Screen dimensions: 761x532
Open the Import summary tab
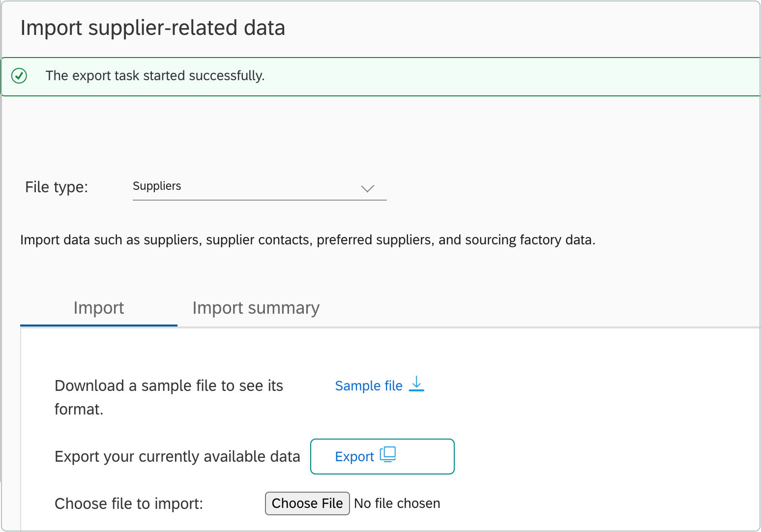pyautogui.click(x=256, y=308)
